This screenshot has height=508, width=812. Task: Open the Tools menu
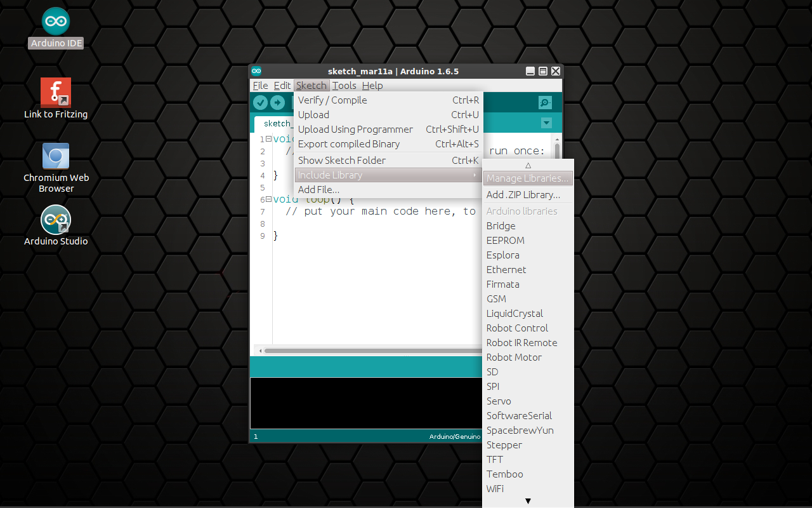[x=344, y=86]
